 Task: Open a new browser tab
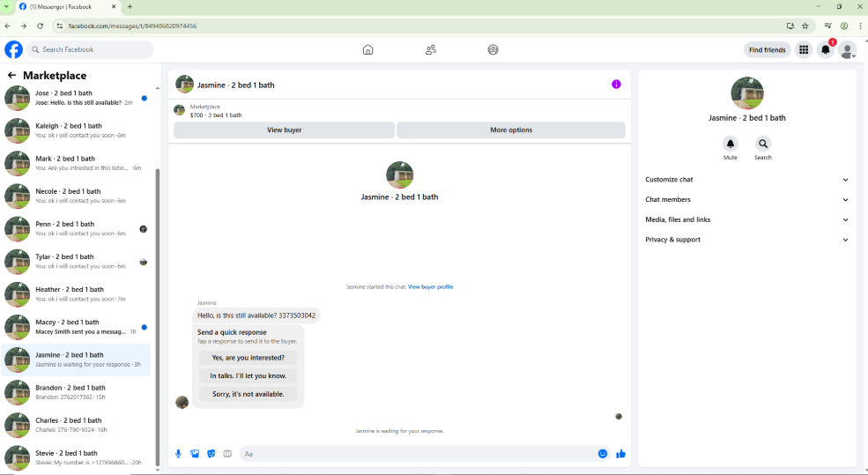130,7
